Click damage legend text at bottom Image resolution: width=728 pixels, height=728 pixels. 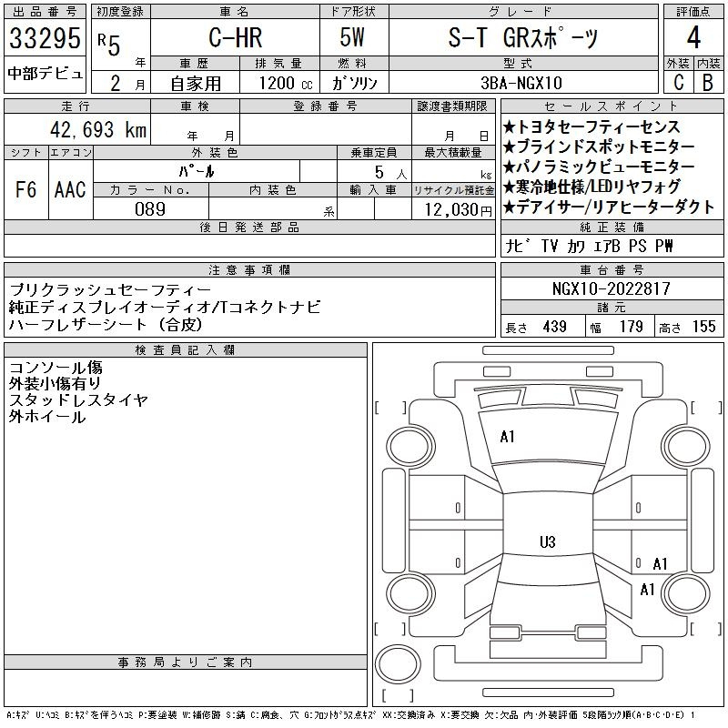click(350, 715)
